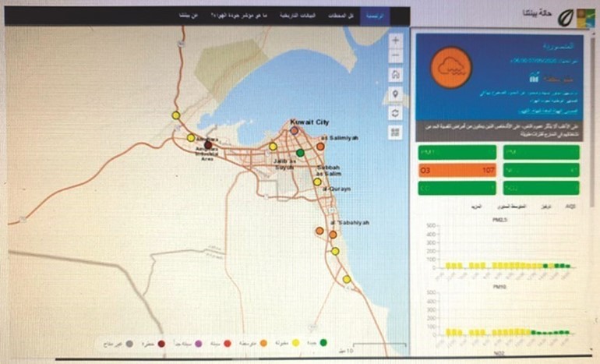
Task: Reset map to home extent
Action: [396, 75]
